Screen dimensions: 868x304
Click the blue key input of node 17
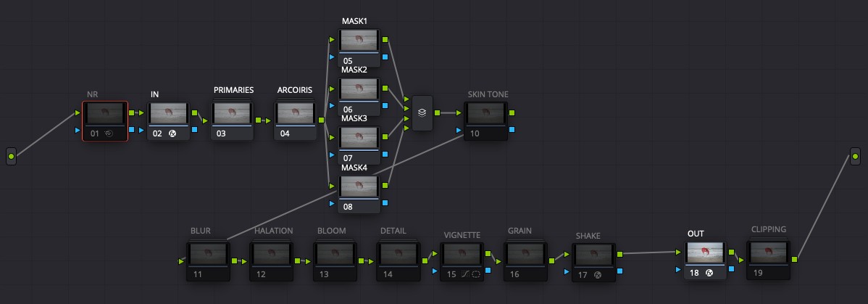coord(567,272)
